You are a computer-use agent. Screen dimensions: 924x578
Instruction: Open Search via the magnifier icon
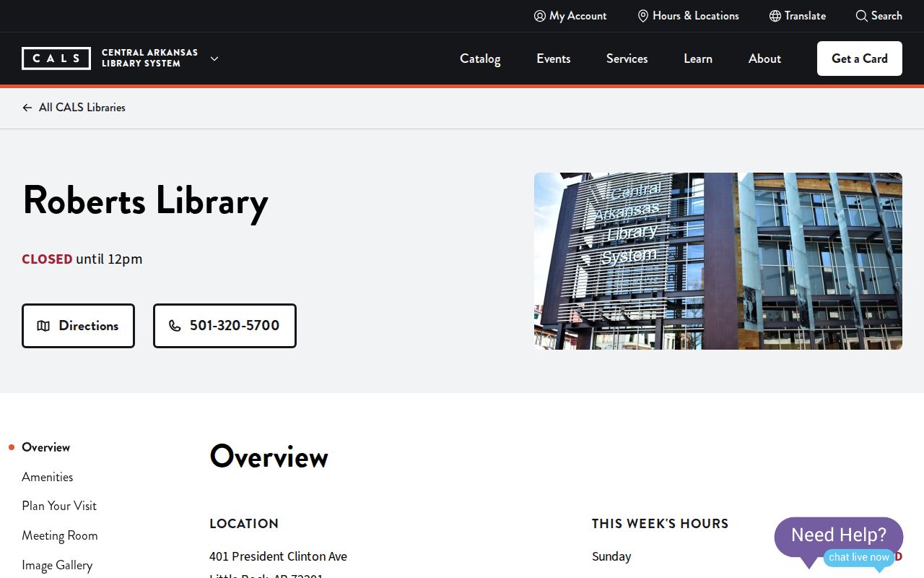pyautogui.click(x=861, y=16)
